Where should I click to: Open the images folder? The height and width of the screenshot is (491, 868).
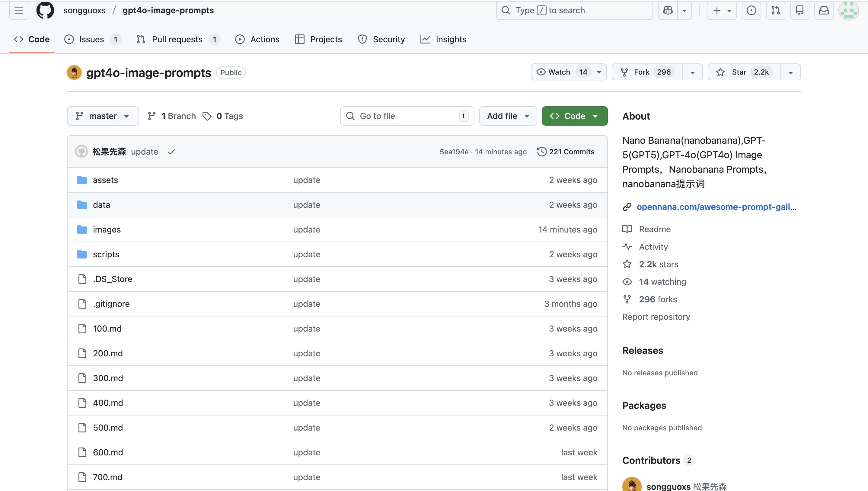pos(107,230)
